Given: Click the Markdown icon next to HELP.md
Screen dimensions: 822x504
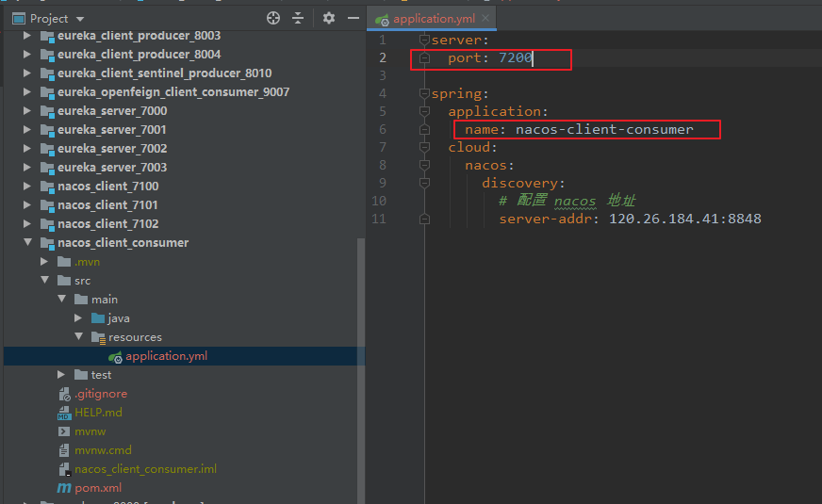Looking at the screenshot, I should coord(64,414).
